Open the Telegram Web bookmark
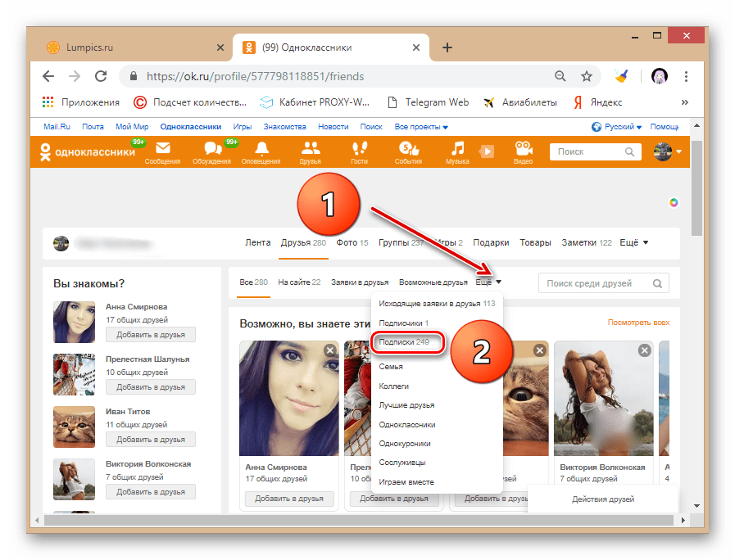The image size is (735, 560). (x=429, y=102)
